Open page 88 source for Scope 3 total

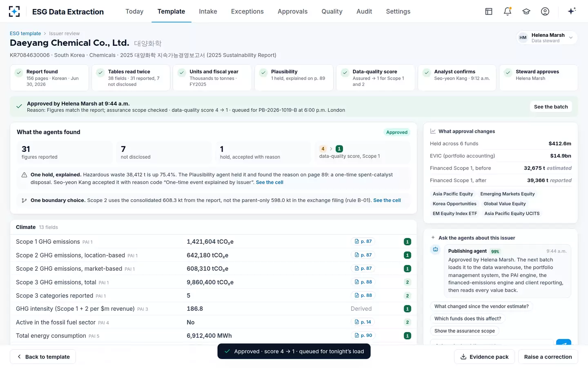coord(363,282)
